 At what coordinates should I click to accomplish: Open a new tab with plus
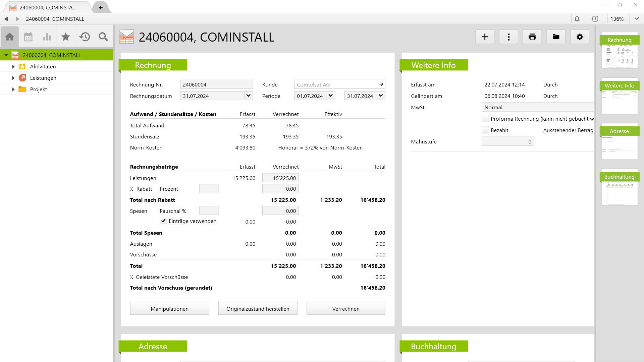pyautogui.click(x=101, y=8)
